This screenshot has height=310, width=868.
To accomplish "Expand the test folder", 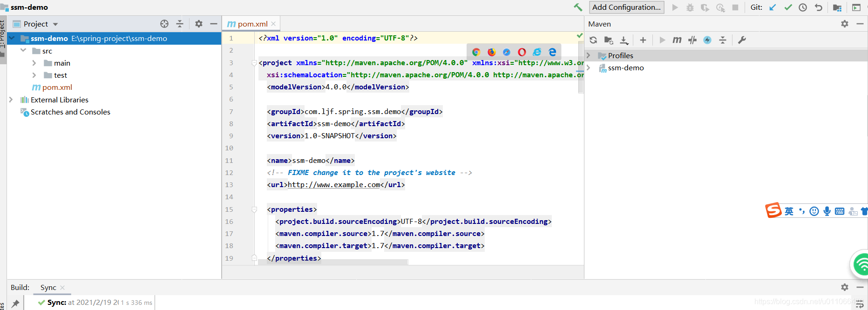I will coord(34,75).
